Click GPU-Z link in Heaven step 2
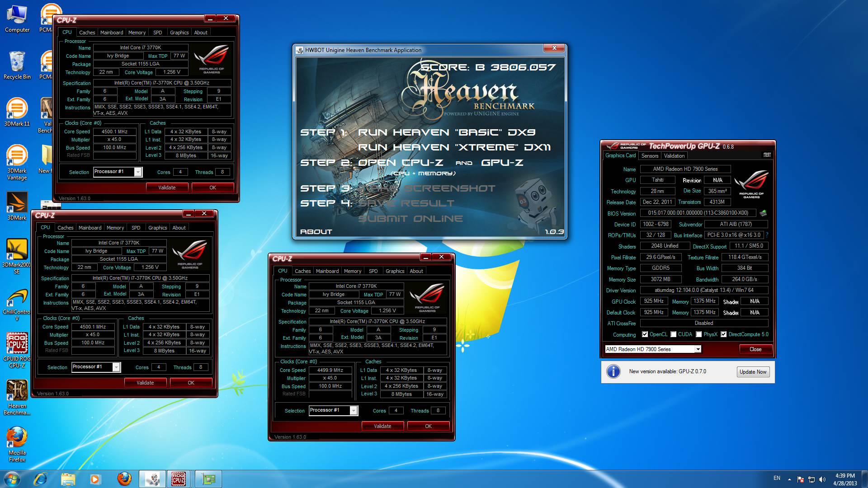Viewport: 868px width, 488px height. [x=502, y=162]
